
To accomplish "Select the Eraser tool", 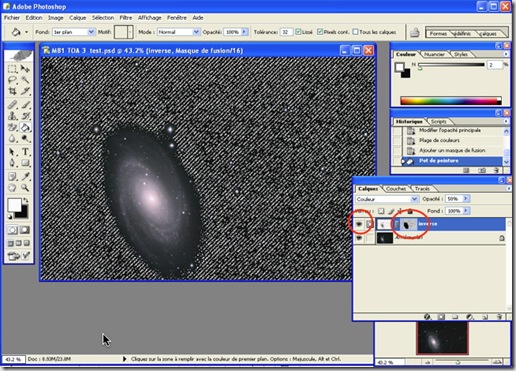I will 12,127.
